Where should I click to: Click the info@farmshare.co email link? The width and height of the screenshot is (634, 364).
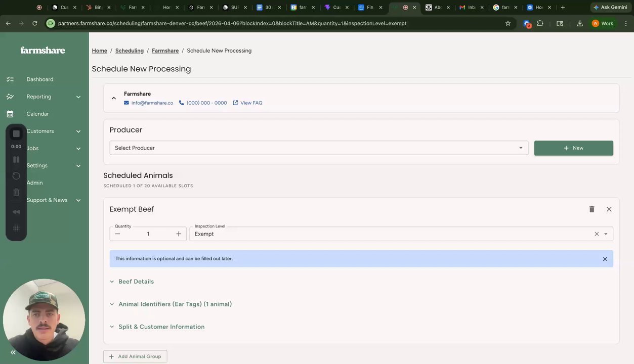click(x=152, y=103)
